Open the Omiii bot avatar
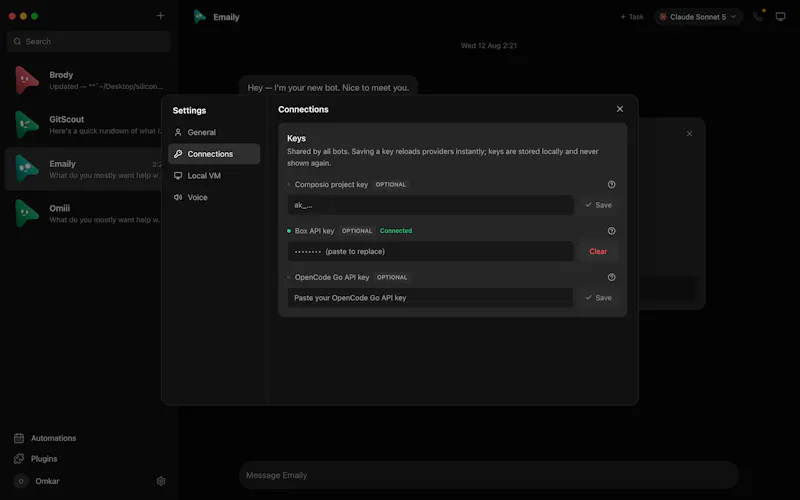 [26, 213]
